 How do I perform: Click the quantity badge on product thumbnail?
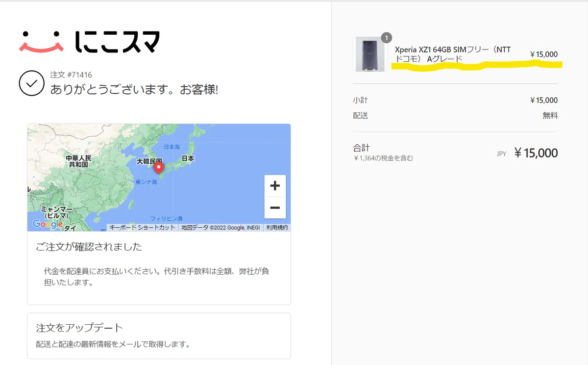tap(386, 38)
